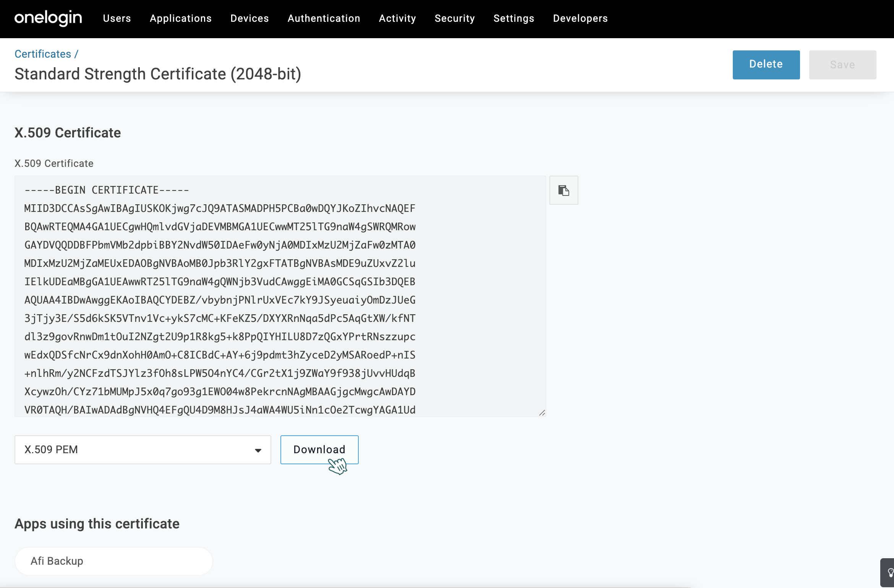Open the Afi Backup app entry
894x588 pixels.
(113, 561)
